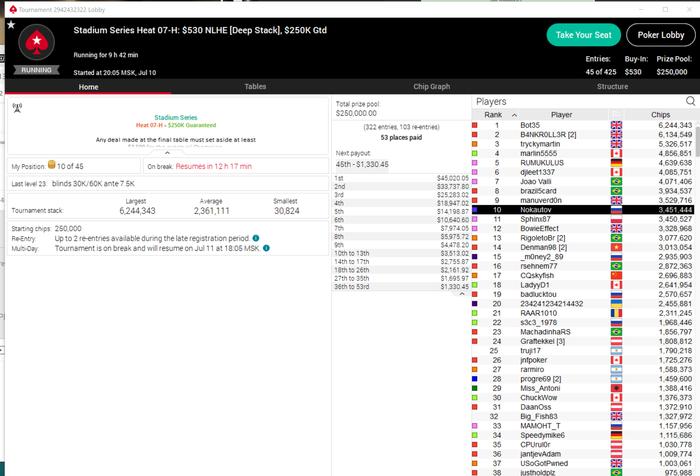Screen dimensions: 700x476
Task: Switch to the Home tab
Action: coord(88,87)
